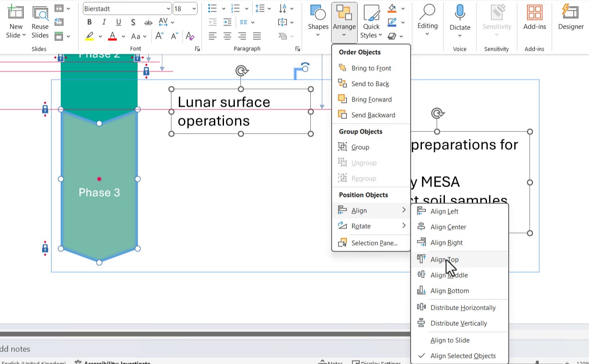Image resolution: width=589 pixels, height=364 pixels.
Task: Apply Shape Fill colour
Action: (392, 8)
